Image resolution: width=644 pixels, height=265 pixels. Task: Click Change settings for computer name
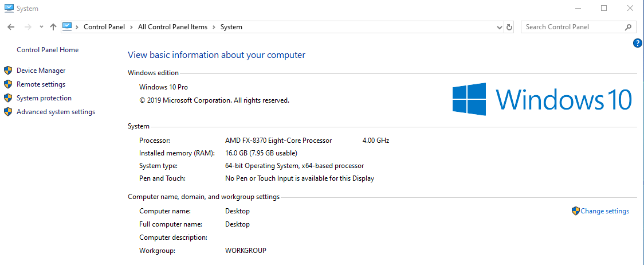coord(604,211)
